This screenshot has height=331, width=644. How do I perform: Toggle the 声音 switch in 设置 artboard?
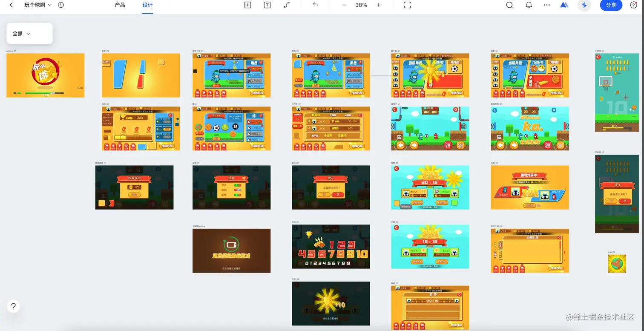coord(237,185)
